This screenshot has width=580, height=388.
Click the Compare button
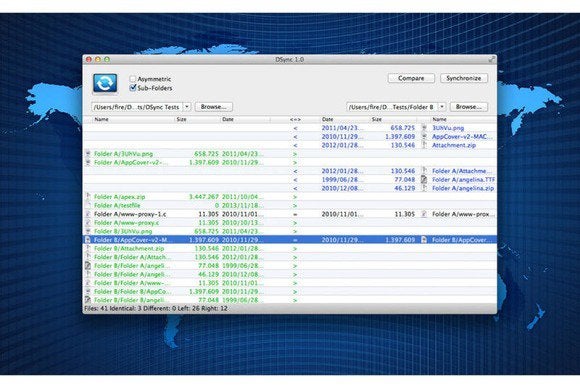411,78
